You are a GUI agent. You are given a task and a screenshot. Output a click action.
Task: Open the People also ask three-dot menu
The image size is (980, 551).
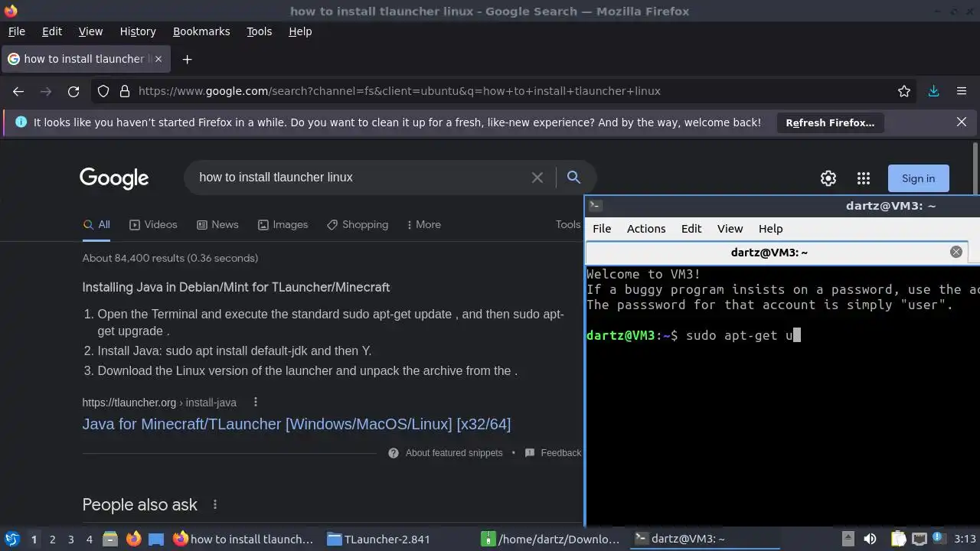coord(215,505)
